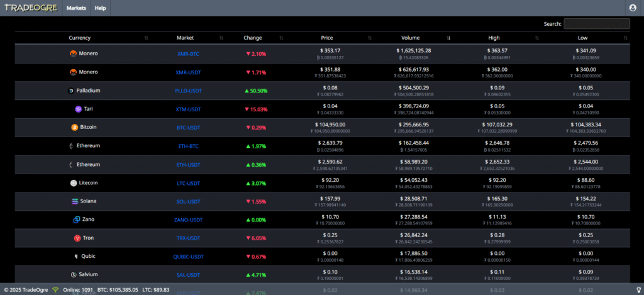Click the Litecoin coin icon
This screenshot has height=295, width=644.
[74, 183]
